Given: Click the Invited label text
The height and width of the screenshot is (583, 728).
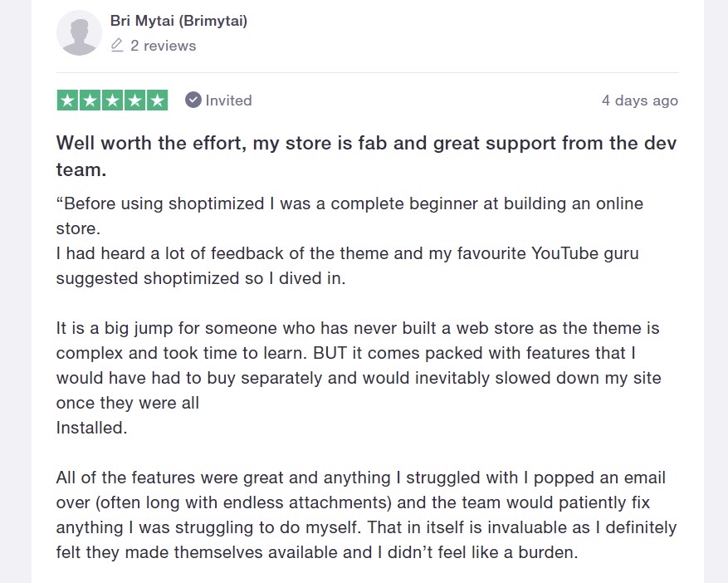Looking at the screenshot, I should (228, 100).
